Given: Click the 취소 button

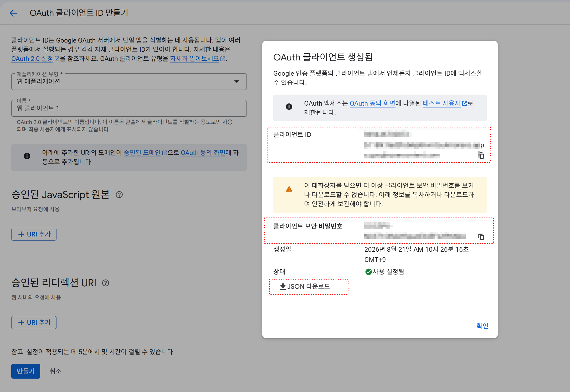Looking at the screenshot, I should [55, 371].
